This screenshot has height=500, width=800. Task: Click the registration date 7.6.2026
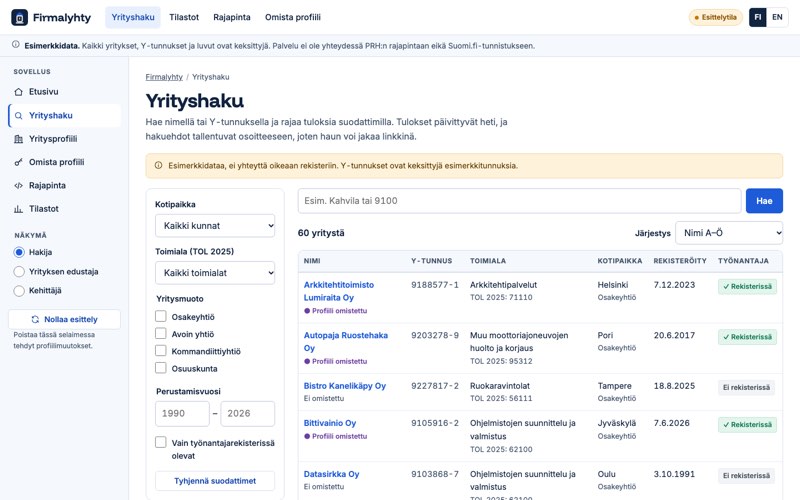[x=671, y=423]
